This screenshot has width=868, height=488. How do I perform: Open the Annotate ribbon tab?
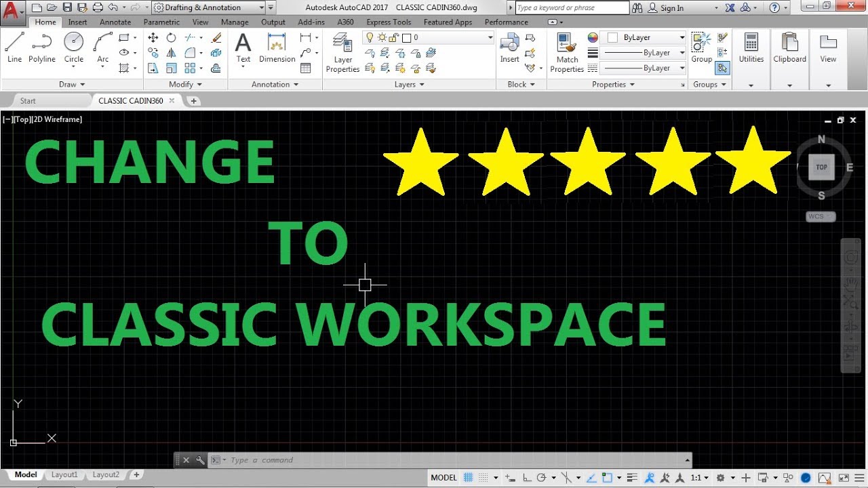115,22
